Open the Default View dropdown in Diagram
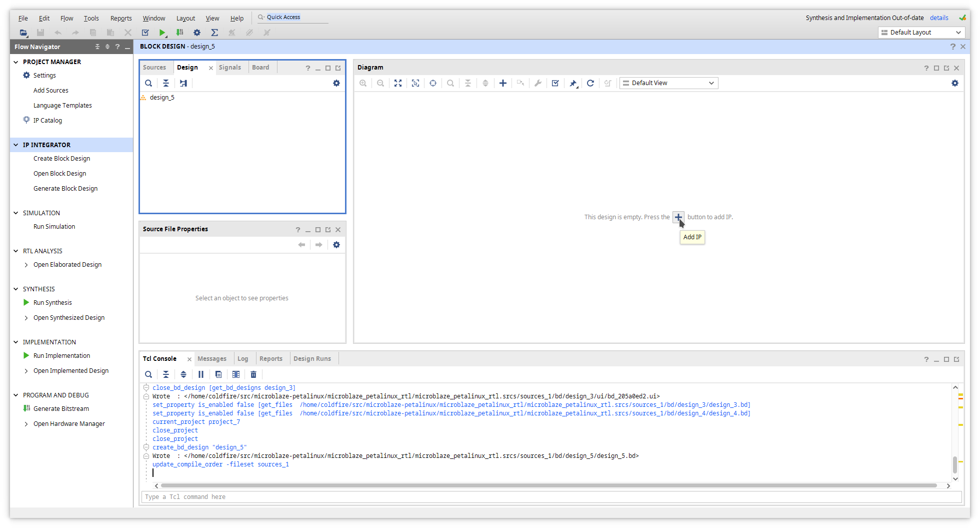This screenshot has height=528, width=980. tap(668, 83)
